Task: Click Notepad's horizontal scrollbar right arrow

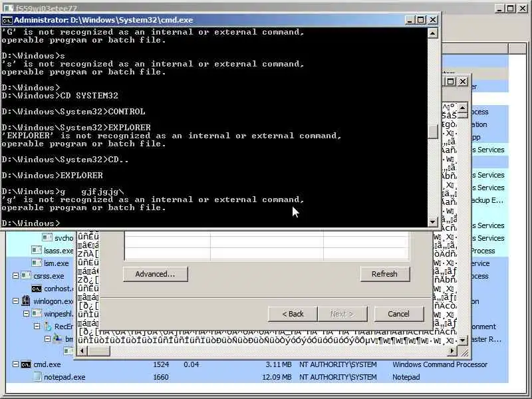Action: coord(452,351)
